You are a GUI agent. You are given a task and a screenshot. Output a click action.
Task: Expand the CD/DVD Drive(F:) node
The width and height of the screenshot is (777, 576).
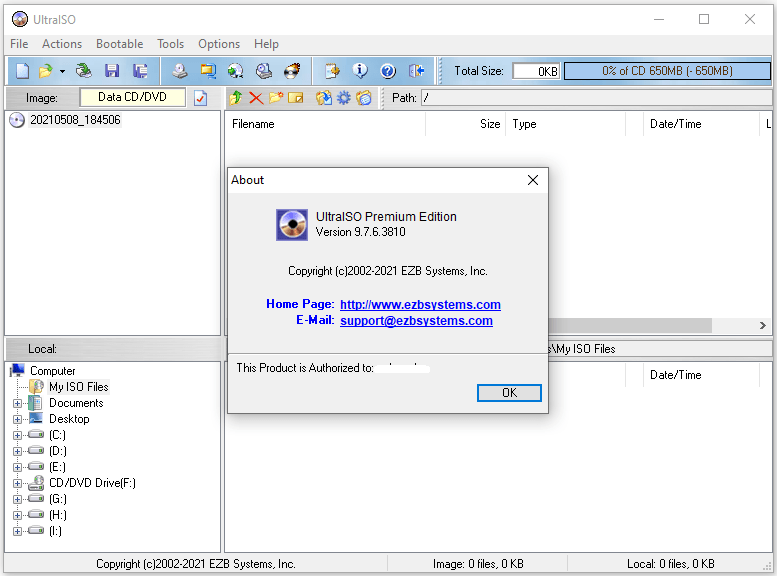click(17, 483)
